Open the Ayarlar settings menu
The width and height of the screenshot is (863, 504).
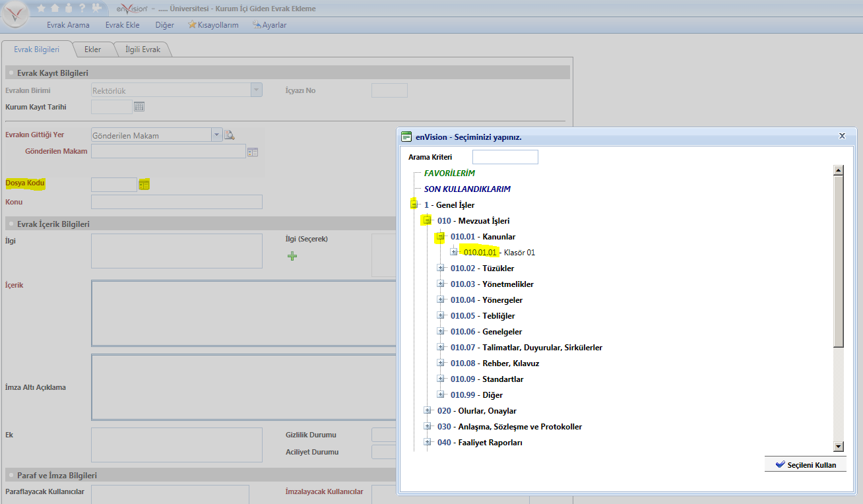point(269,25)
